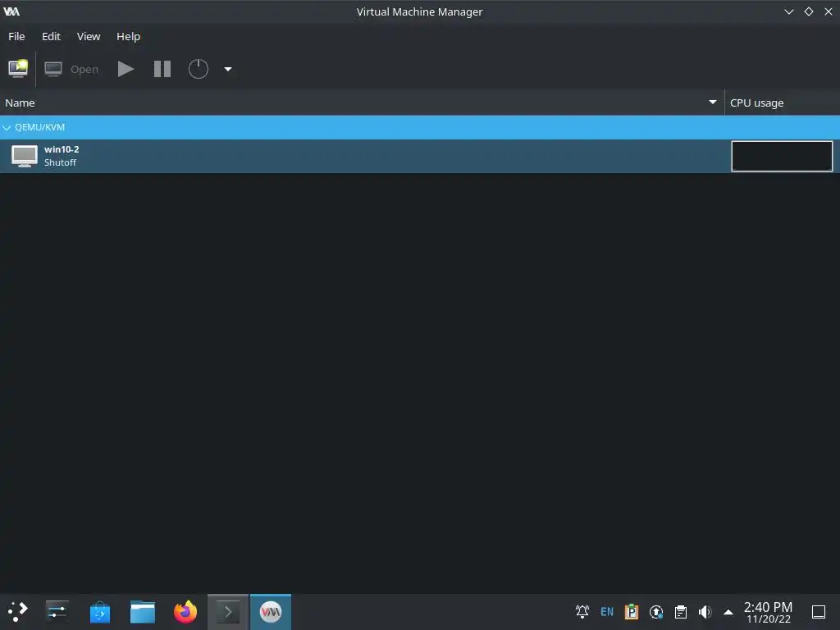Click the win10-2 monitor icon
The width and height of the screenshot is (840, 630).
click(25, 156)
